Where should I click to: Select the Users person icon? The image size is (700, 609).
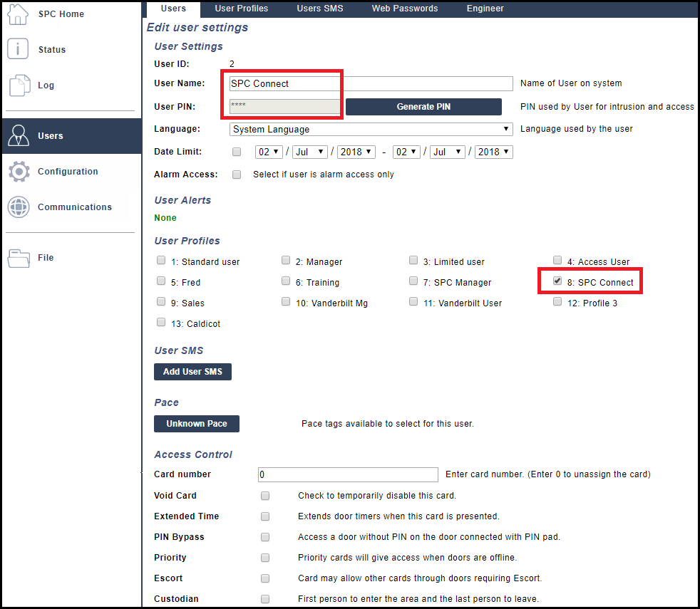pyautogui.click(x=19, y=135)
